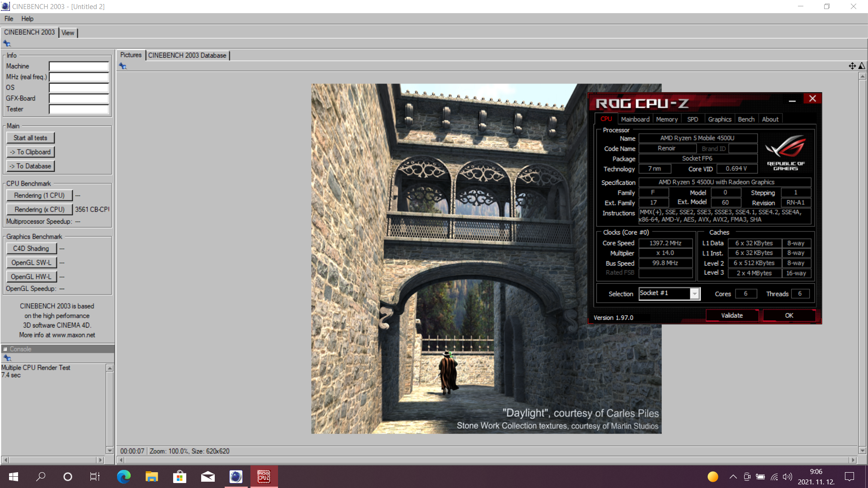This screenshot has width=868, height=488.
Task: Click the To Clipboard button
Action: [x=30, y=152]
